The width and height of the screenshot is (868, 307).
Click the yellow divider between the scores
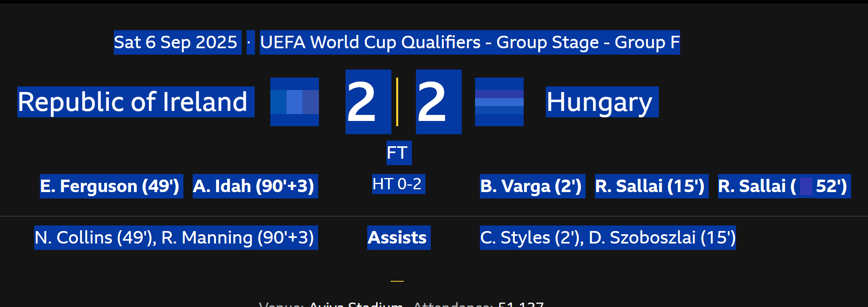coord(397,102)
